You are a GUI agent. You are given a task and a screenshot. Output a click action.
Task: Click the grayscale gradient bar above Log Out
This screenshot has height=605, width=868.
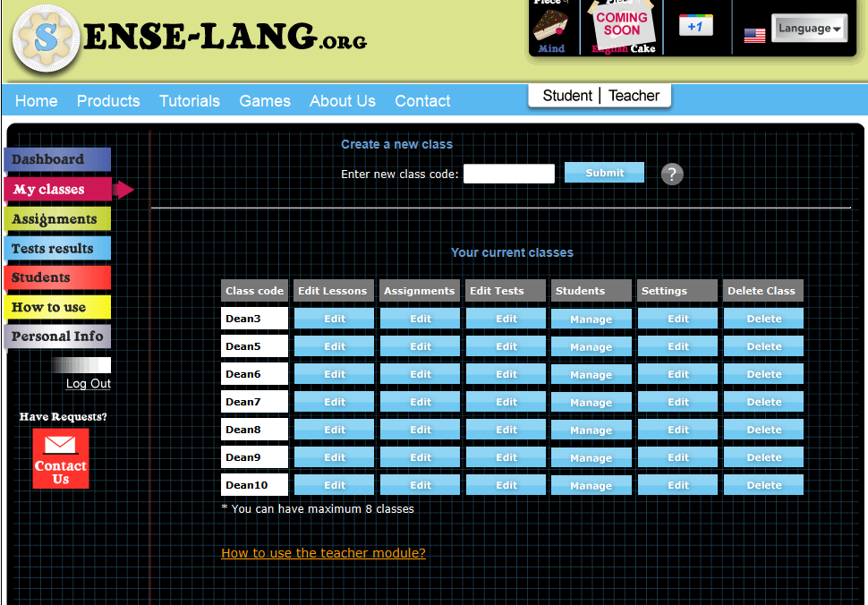pos(81,365)
